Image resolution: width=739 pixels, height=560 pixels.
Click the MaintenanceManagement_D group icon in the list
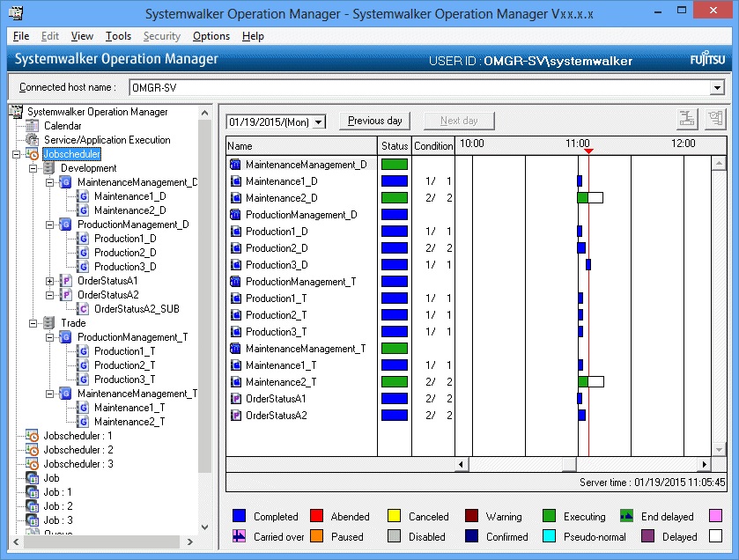pos(235,165)
